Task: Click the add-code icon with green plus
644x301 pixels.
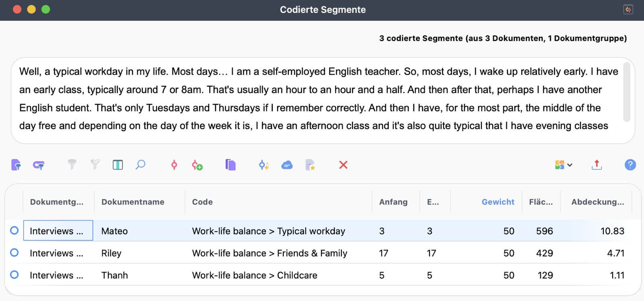Action: pos(197,165)
